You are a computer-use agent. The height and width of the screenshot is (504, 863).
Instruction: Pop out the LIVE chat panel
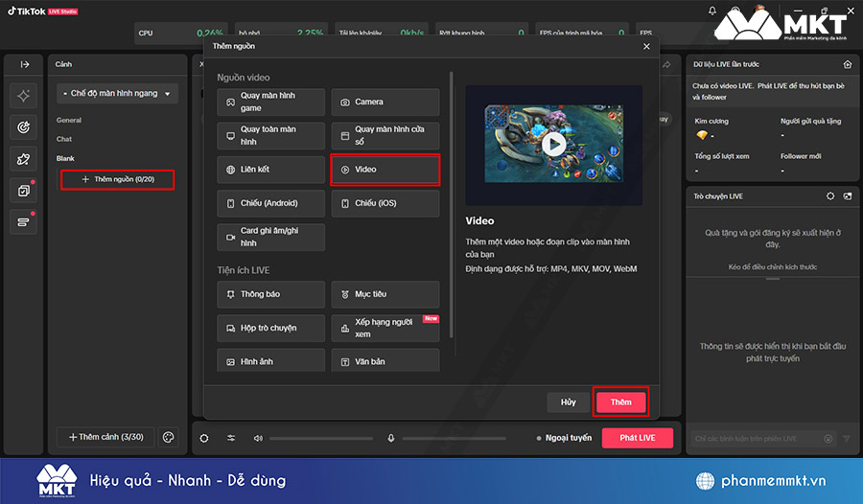[x=848, y=196]
